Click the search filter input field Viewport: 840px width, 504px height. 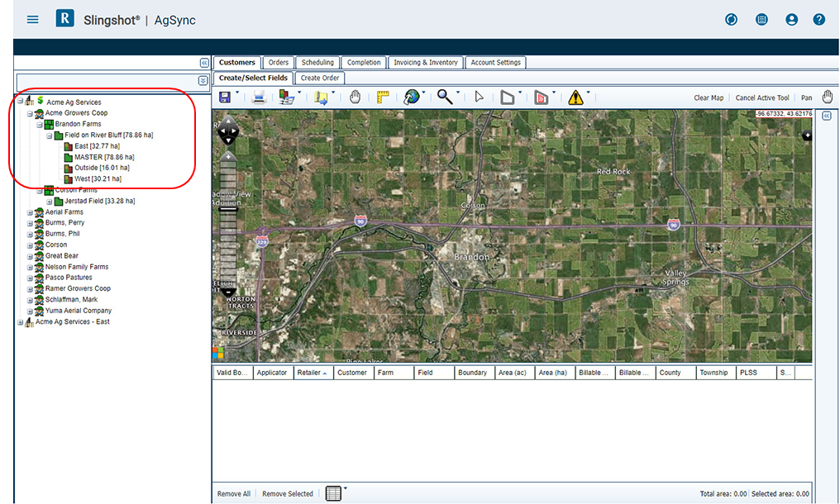(x=107, y=83)
